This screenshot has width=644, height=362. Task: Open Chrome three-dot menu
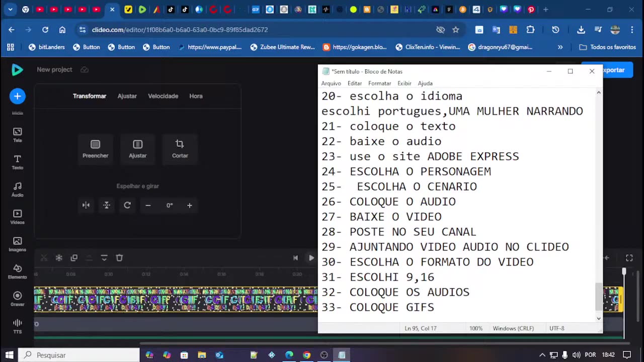(632, 30)
